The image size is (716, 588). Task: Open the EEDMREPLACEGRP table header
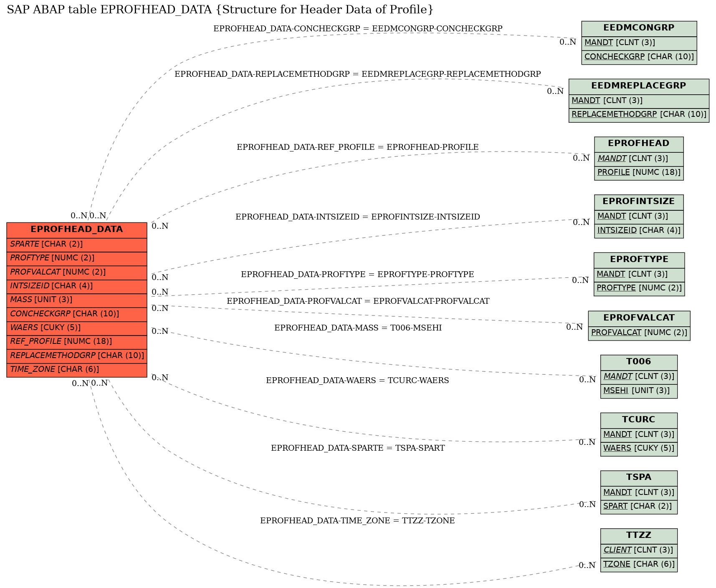coord(639,86)
